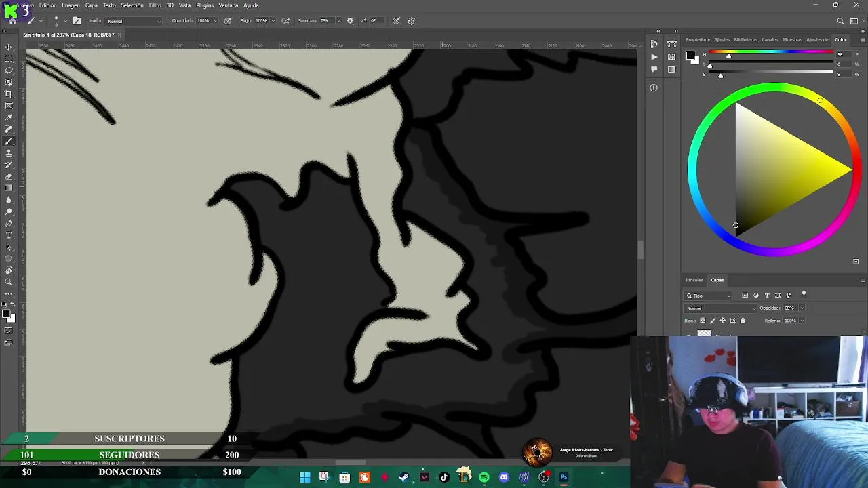Click the search magnifier icon
Screen dimensions: 868x488
[x=840, y=21]
